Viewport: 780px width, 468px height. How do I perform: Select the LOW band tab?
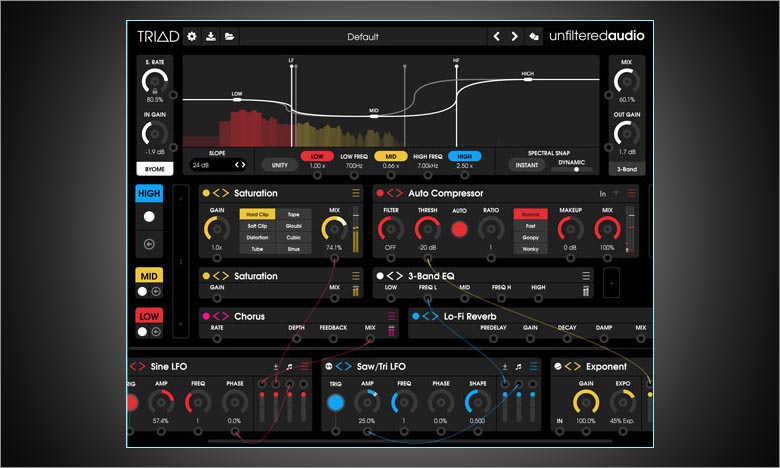(x=149, y=316)
